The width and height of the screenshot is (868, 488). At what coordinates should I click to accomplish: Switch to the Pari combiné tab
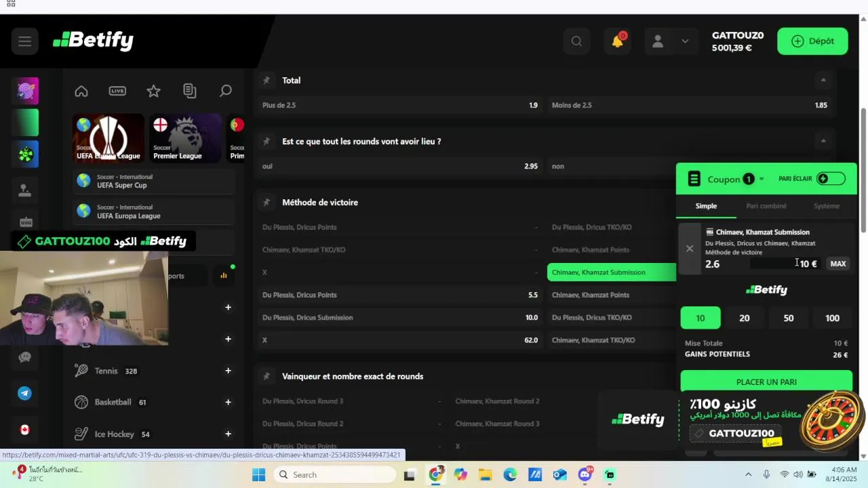(x=766, y=206)
